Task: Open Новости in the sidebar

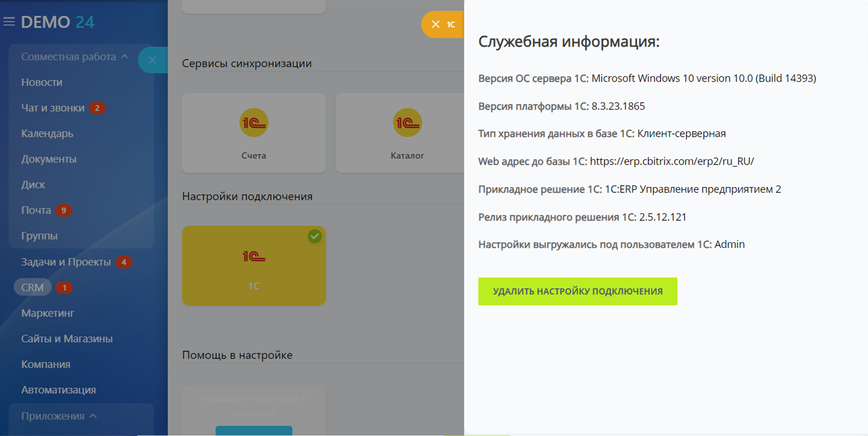Action: point(42,82)
